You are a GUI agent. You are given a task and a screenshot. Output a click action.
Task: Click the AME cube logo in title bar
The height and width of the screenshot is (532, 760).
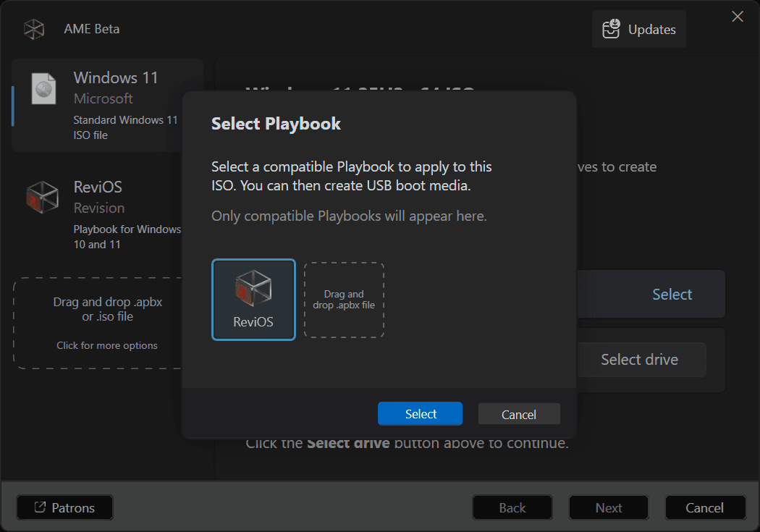[x=34, y=30]
